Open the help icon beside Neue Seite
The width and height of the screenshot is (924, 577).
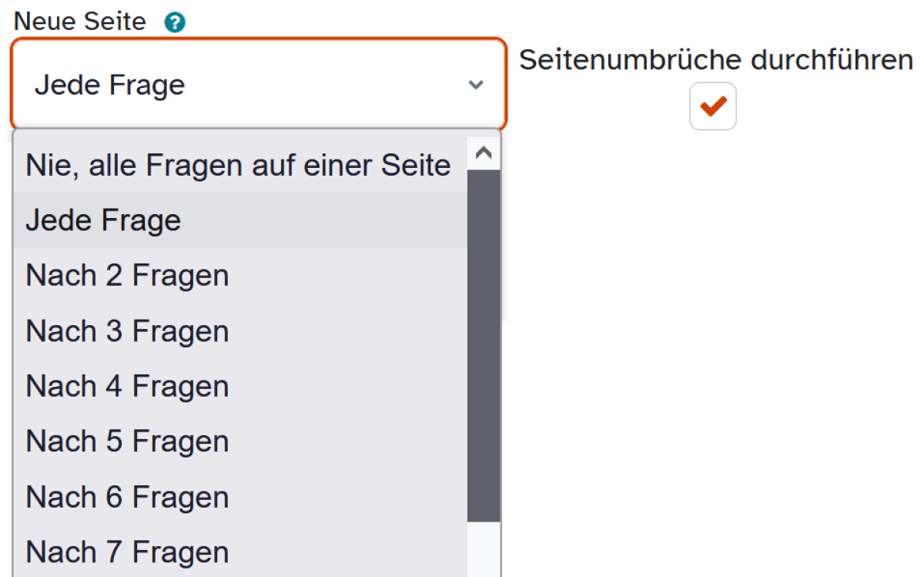(176, 23)
